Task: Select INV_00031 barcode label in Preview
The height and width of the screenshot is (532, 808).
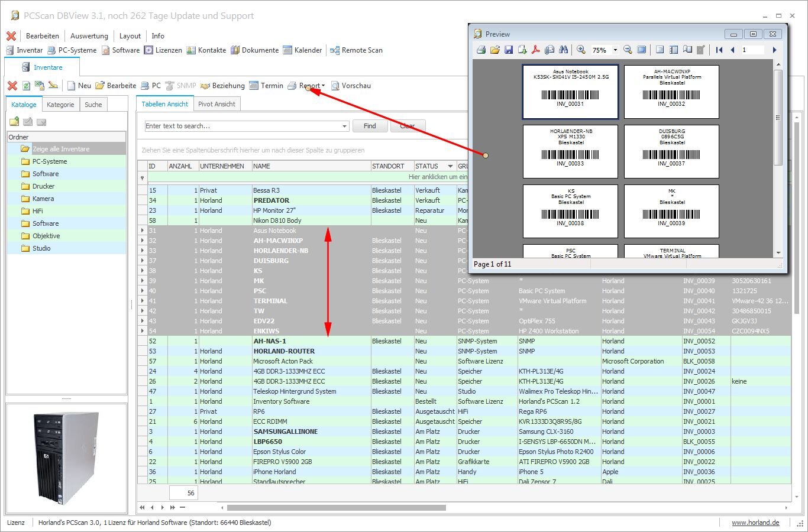Action: point(570,92)
